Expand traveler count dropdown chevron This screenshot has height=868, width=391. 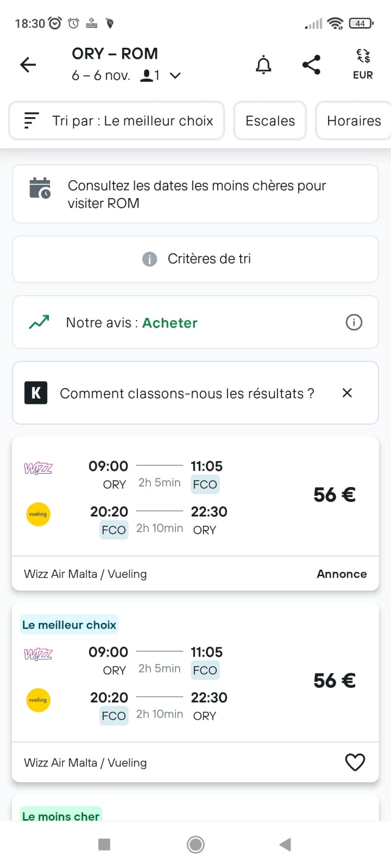click(x=175, y=75)
